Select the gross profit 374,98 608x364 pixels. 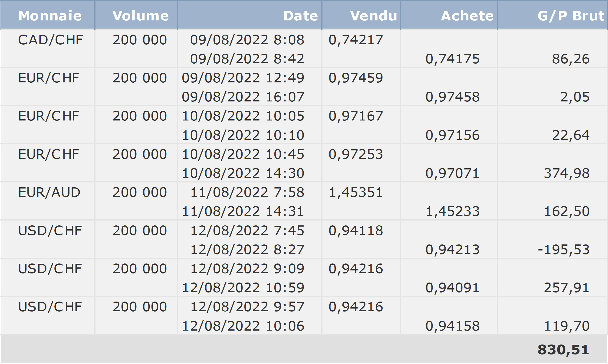click(x=567, y=173)
